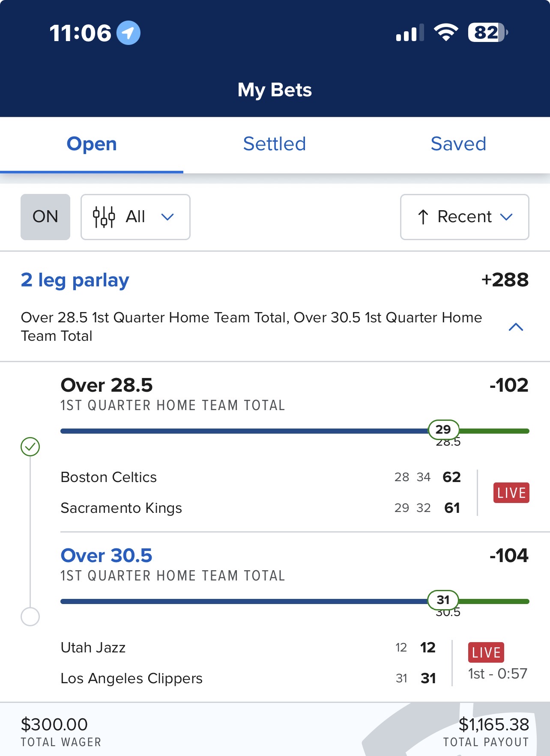Switch to the Settled tab
550x756 pixels.
(x=275, y=144)
